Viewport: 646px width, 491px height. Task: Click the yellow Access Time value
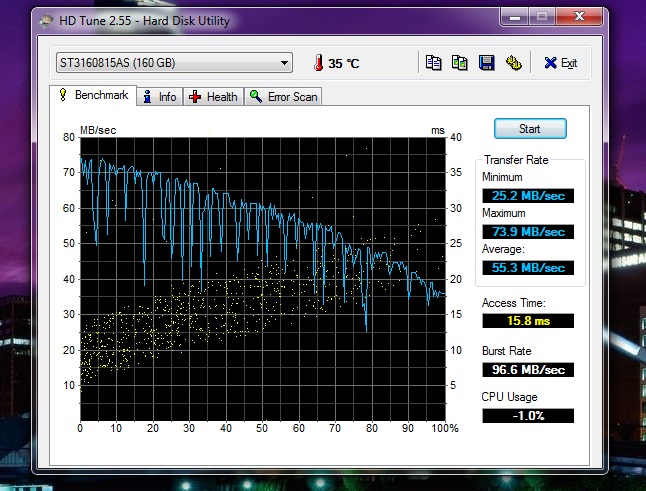[x=528, y=321]
